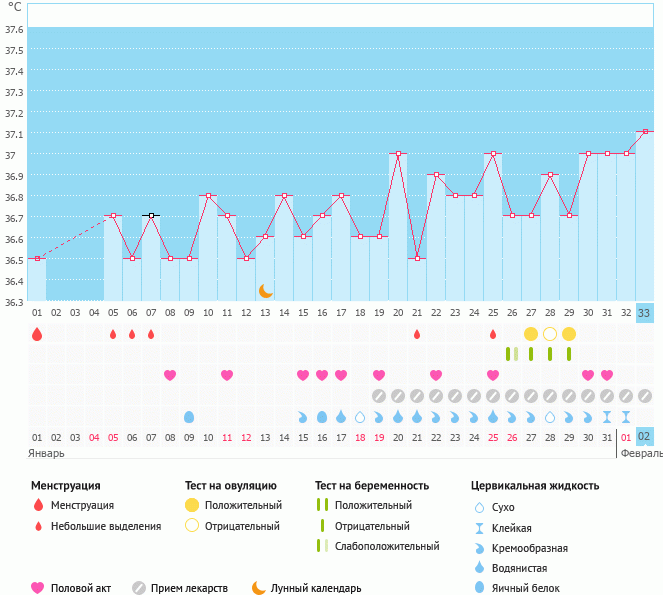Select the highlighted cycle day 33 cell

click(x=645, y=312)
